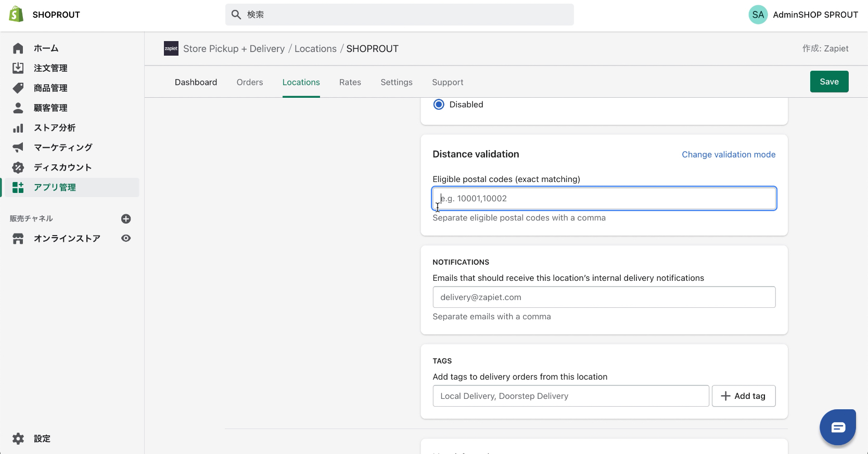The width and height of the screenshot is (868, 454).
Task: Click the Add tag button
Action: [x=743, y=396]
